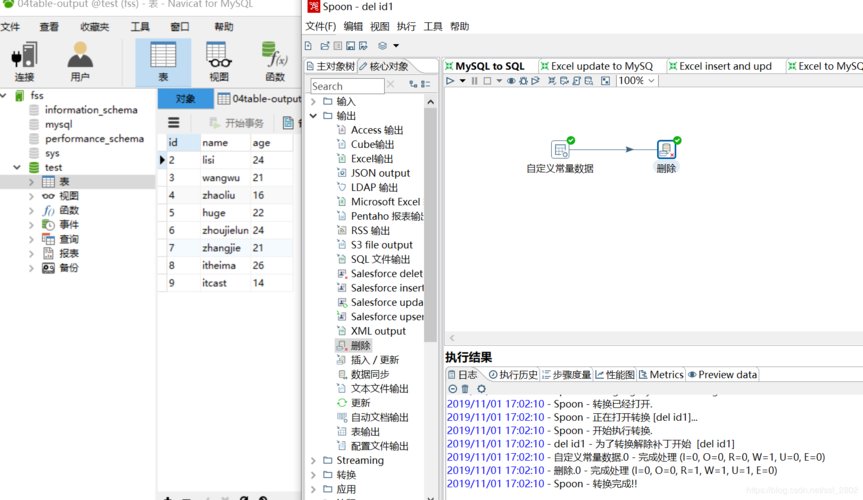The height and width of the screenshot is (500, 863).
Task: Click the debug bug icon in canvas toolbar
Action: pyautogui.click(x=523, y=81)
